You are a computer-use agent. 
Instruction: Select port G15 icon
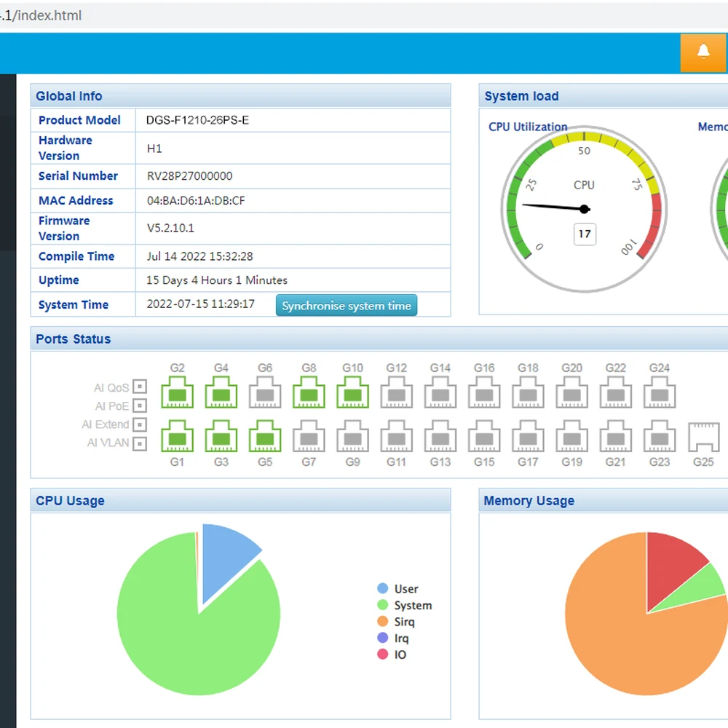(x=484, y=436)
